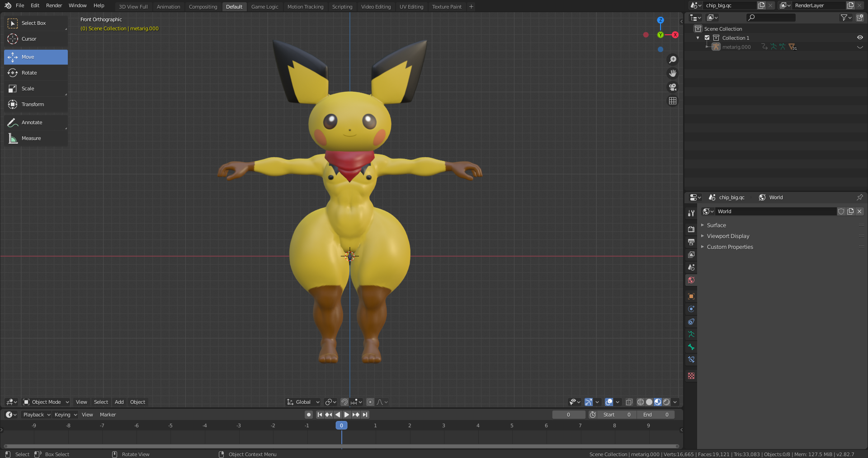This screenshot has width=868, height=458.
Task: Open Scene properties tab
Action: (x=691, y=267)
